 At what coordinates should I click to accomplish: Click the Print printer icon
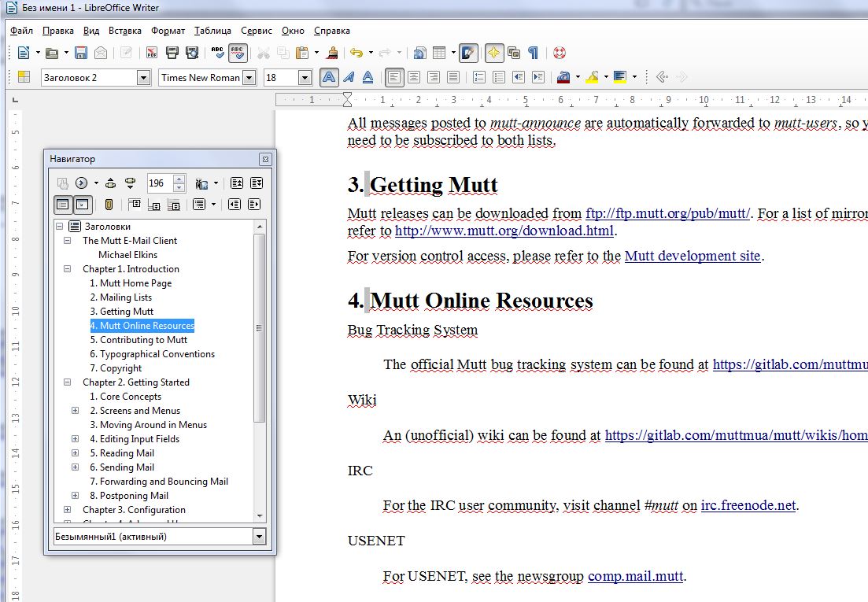[172, 54]
